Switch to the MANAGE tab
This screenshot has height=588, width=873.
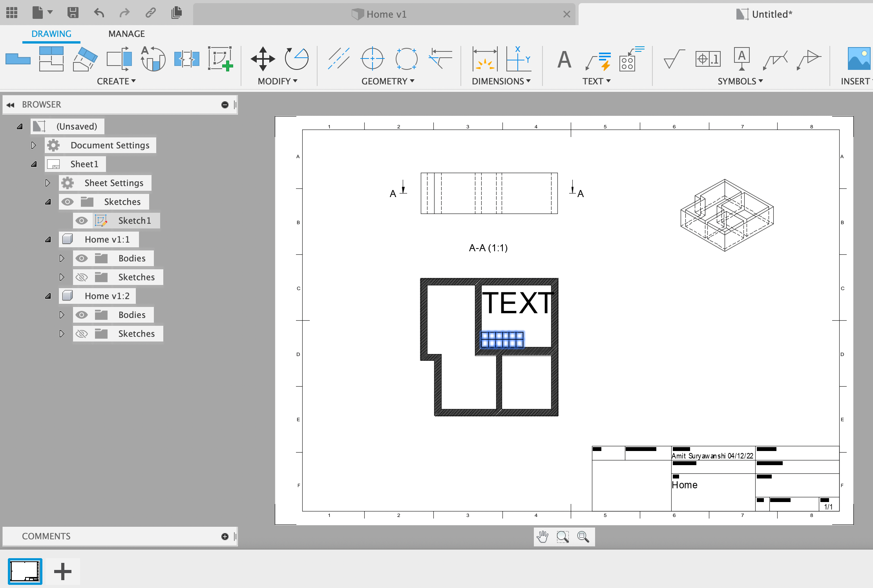(126, 34)
